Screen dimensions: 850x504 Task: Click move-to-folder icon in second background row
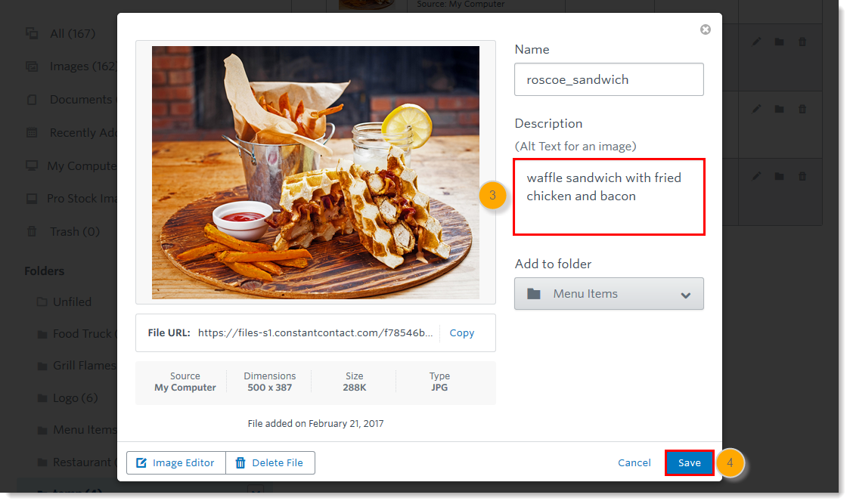click(779, 109)
